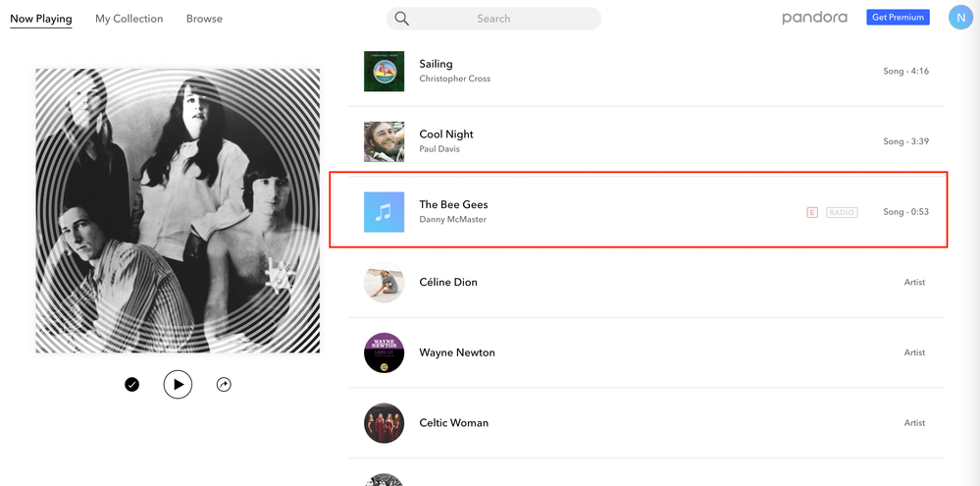Image resolution: width=980 pixels, height=486 pixels.
Task: Switch to the Now Playing tab
Action: tap(41, 19)
